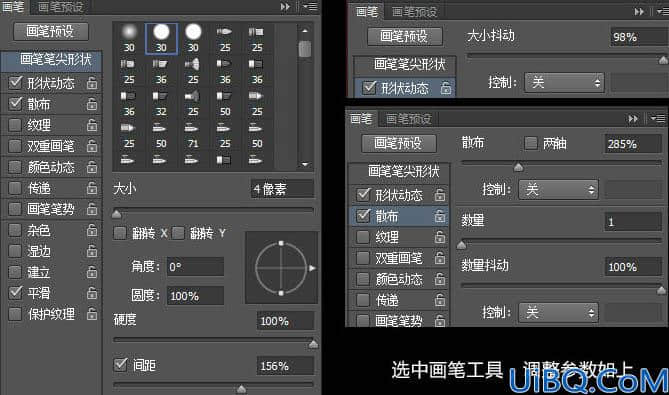Click lock icon beside 建立
Viewport: 669px width, 395px height.
(92, 272)
